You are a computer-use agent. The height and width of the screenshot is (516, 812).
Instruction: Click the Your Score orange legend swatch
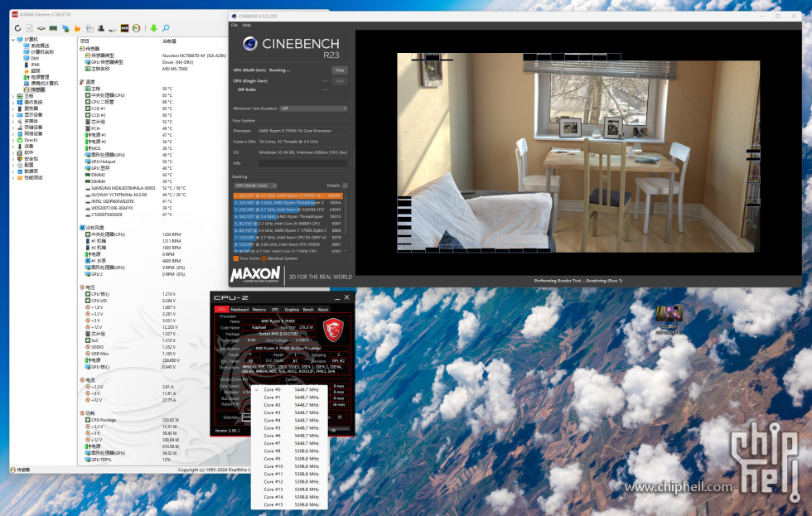(236, 258)
